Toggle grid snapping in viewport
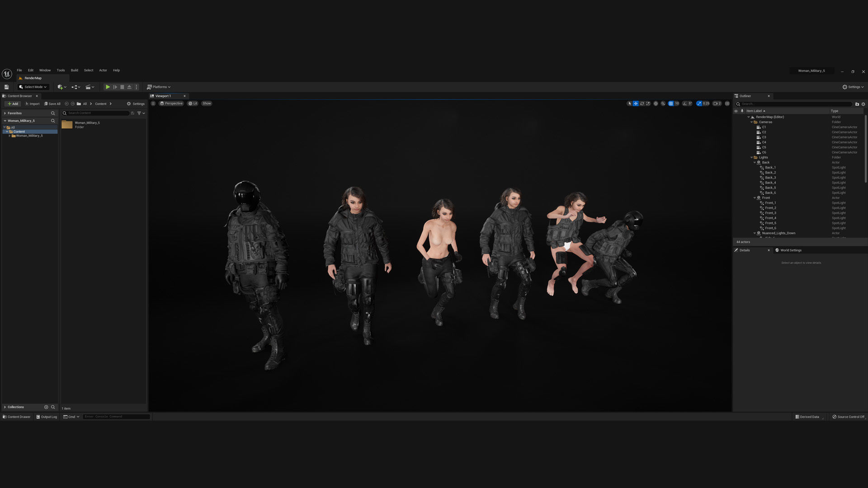The image size is (868, 488). coord(671,103)
